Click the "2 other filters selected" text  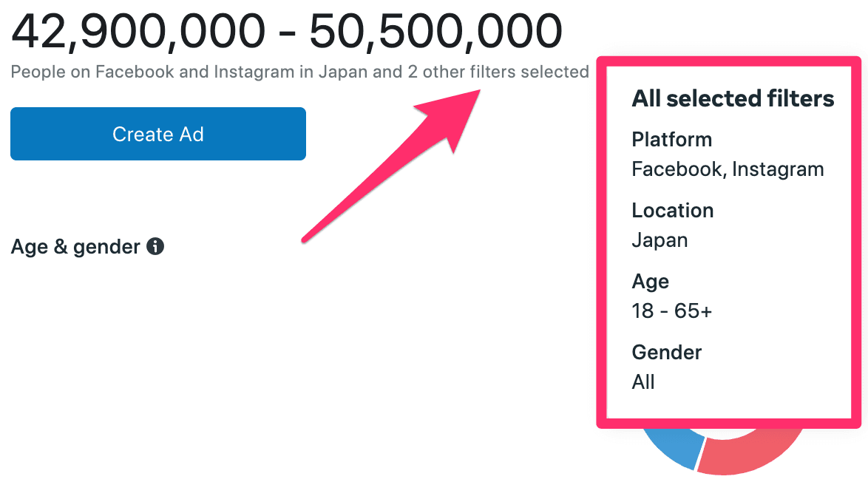tap(497, 72)
